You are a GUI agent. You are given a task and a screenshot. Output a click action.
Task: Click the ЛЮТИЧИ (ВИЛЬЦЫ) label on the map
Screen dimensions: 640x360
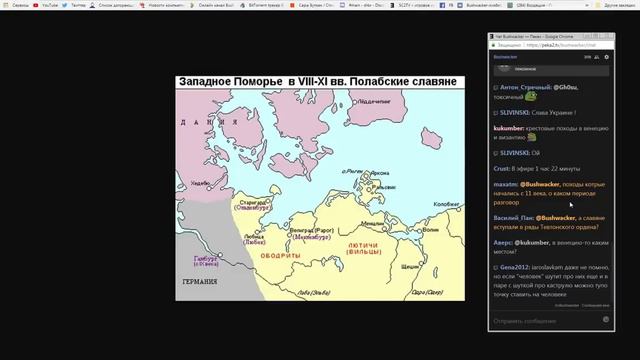click(x=364, y=249)
